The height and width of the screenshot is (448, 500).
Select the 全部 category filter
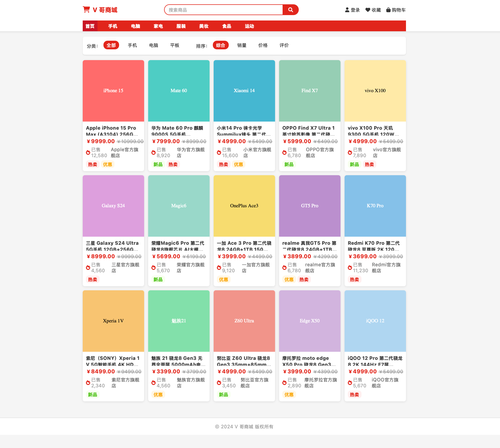point(111,45)
